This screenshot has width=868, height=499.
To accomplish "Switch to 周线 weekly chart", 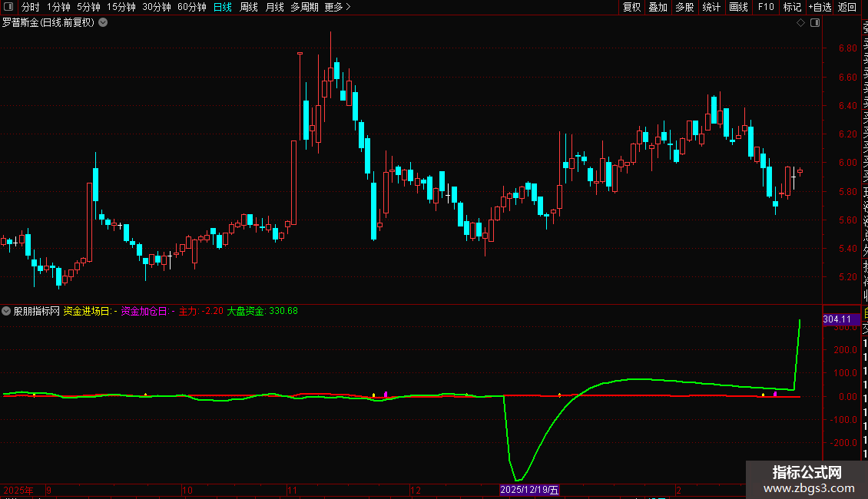I will [x=249, y=7].
